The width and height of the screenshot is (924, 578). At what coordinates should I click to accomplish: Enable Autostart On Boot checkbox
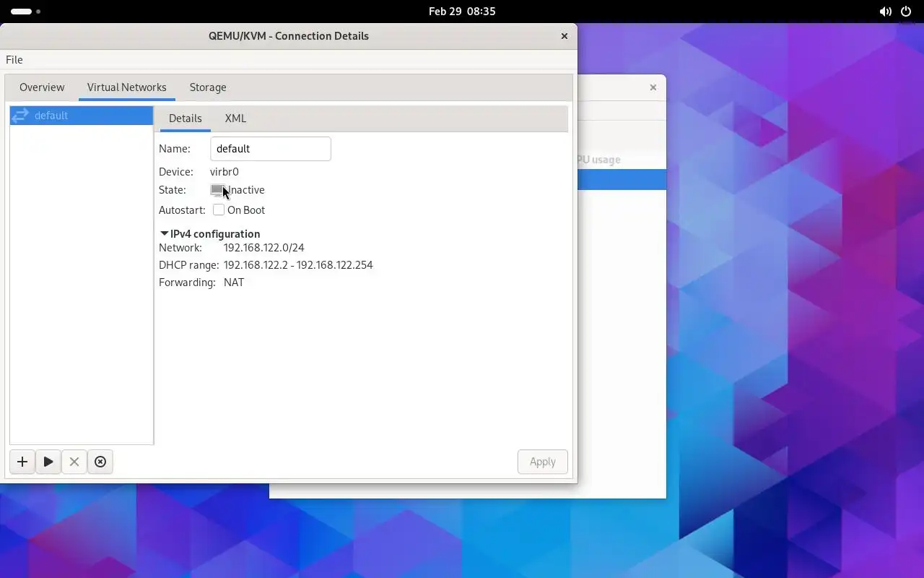pyautogui.click(x=219, y=210)
